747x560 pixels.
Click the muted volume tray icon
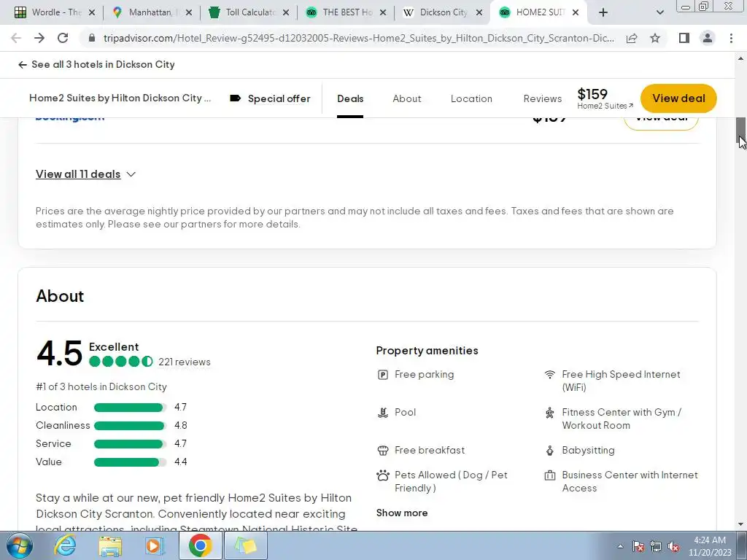point(673,547)
